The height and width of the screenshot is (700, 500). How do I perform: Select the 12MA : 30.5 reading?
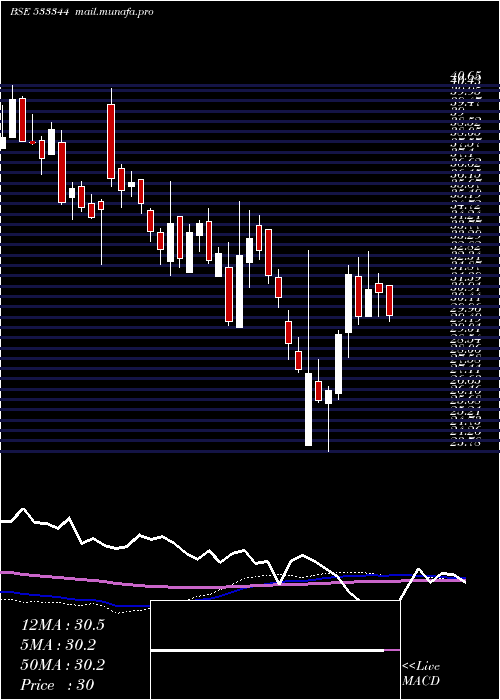pos(62,625)
